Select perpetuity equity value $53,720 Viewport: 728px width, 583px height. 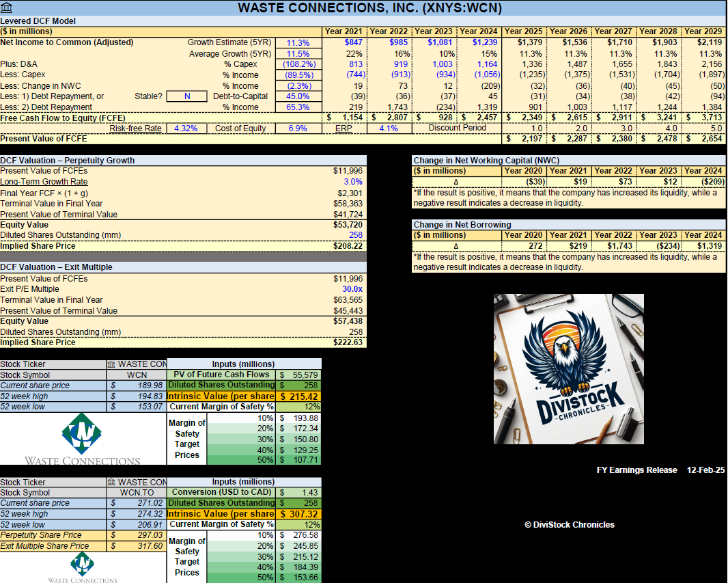click(348, 225)
